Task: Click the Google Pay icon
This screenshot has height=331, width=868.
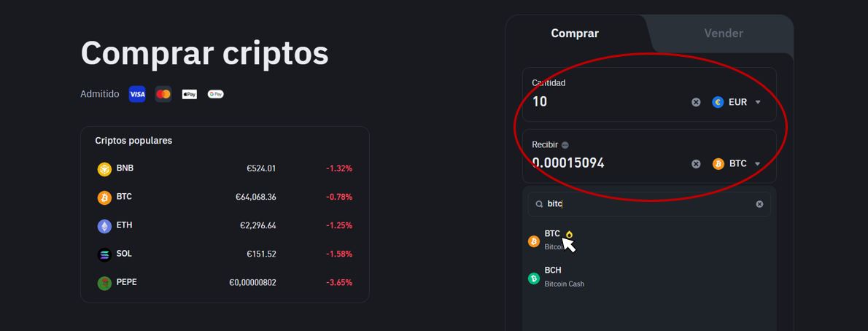Action: 215,94
